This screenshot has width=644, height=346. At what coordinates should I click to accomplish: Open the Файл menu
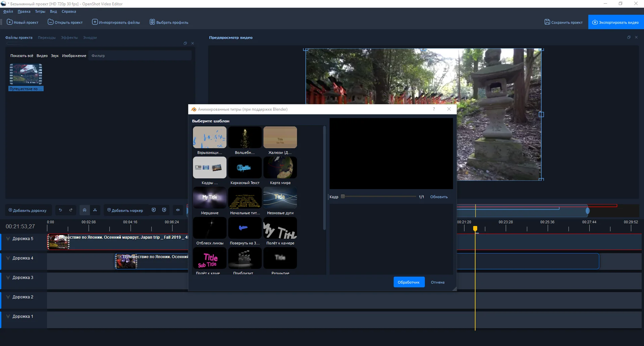pyautogui.click(x=8, y=11)
